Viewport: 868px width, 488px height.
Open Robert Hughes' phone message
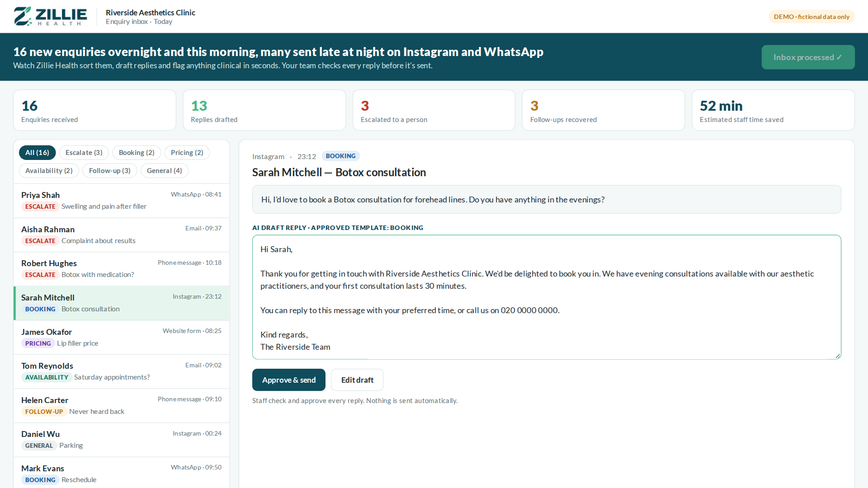pyautogui.click(x=122, y=269)
